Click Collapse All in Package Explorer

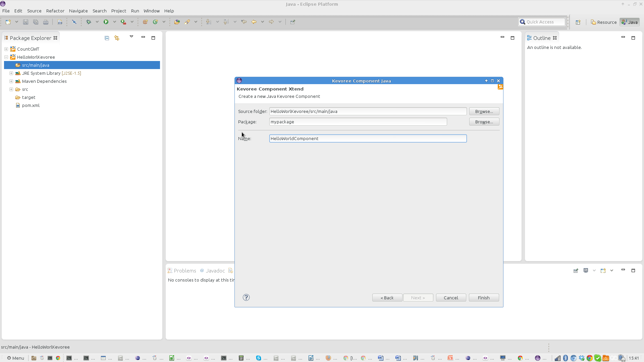[x=107, y=38]
